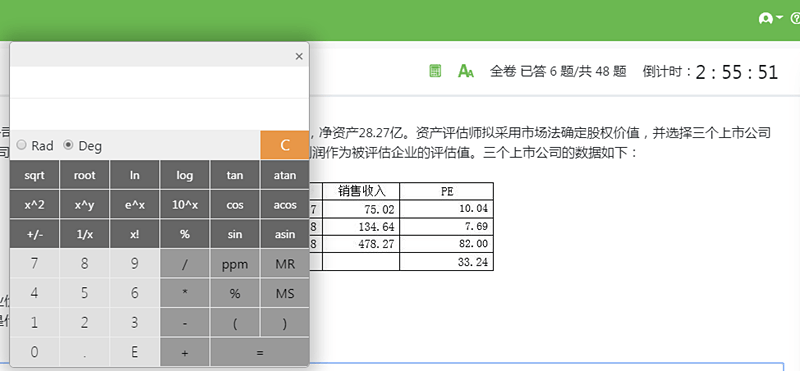Click the x^y power key
This screenshot has width=800, height=371.
point(85,205)
